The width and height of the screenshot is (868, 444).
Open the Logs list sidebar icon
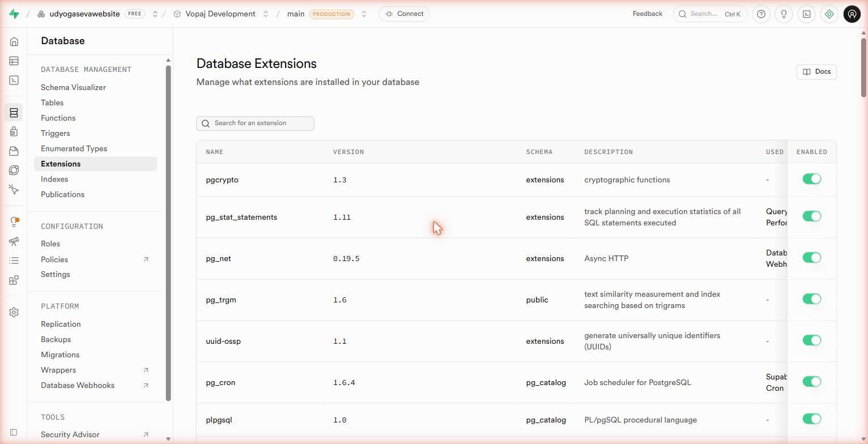14,261
